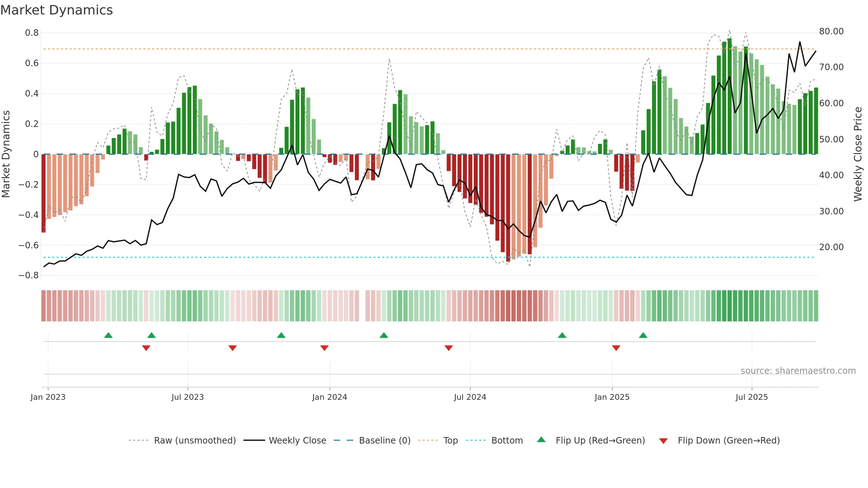This screenshot has width=868, height=488.
Task: Click the 80.00 price axis label
Action: pos(831,31)
